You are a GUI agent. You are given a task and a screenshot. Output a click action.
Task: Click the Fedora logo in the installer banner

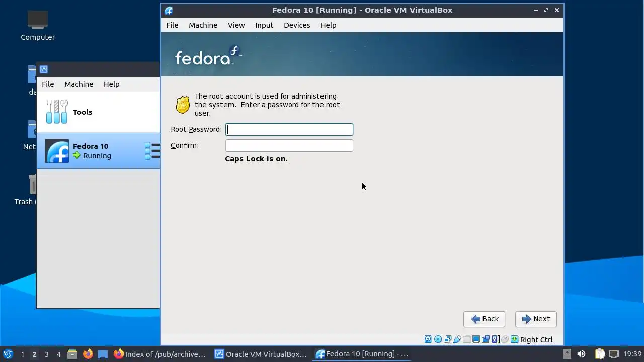point(208,56)
